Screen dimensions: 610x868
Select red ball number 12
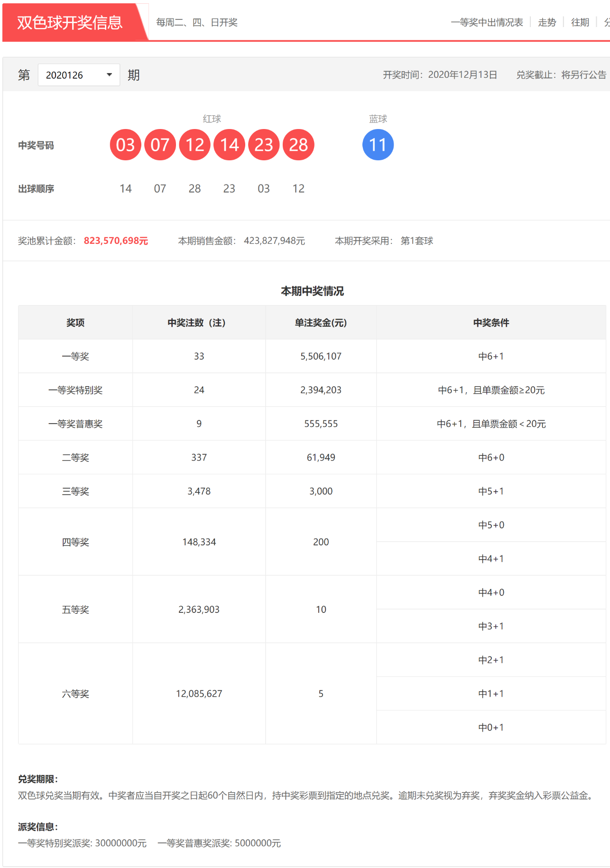194,145
